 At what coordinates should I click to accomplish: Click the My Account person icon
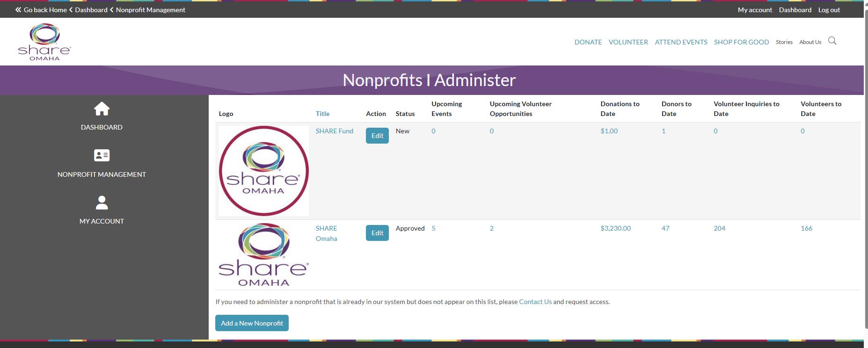point(102,203)
